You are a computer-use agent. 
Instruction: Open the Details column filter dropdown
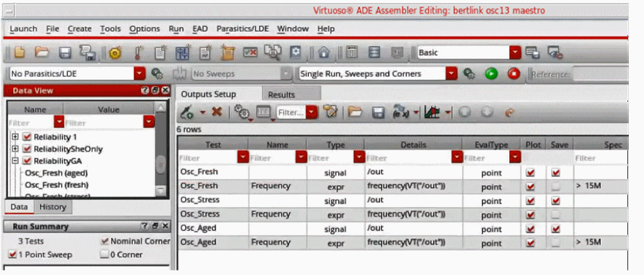(456, 158)
